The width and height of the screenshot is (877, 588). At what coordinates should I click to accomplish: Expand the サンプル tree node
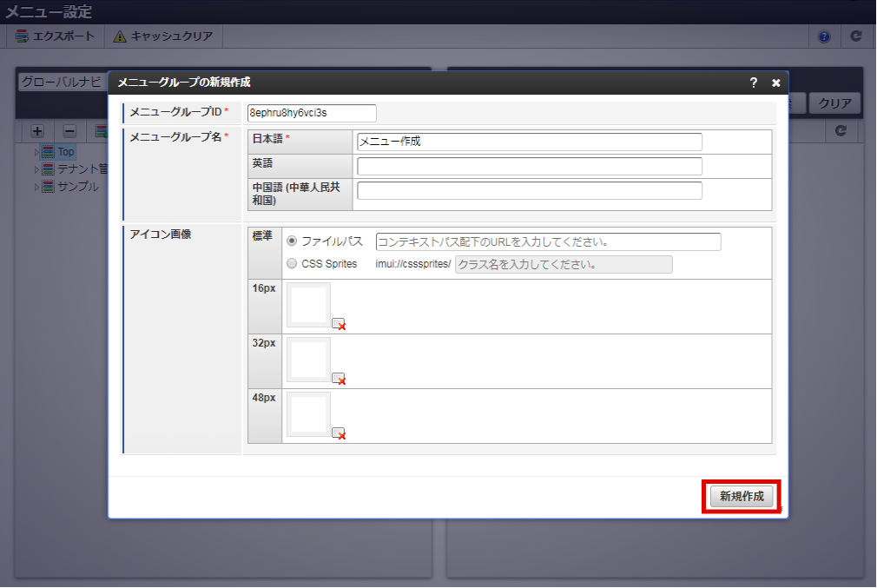(38, 186)
